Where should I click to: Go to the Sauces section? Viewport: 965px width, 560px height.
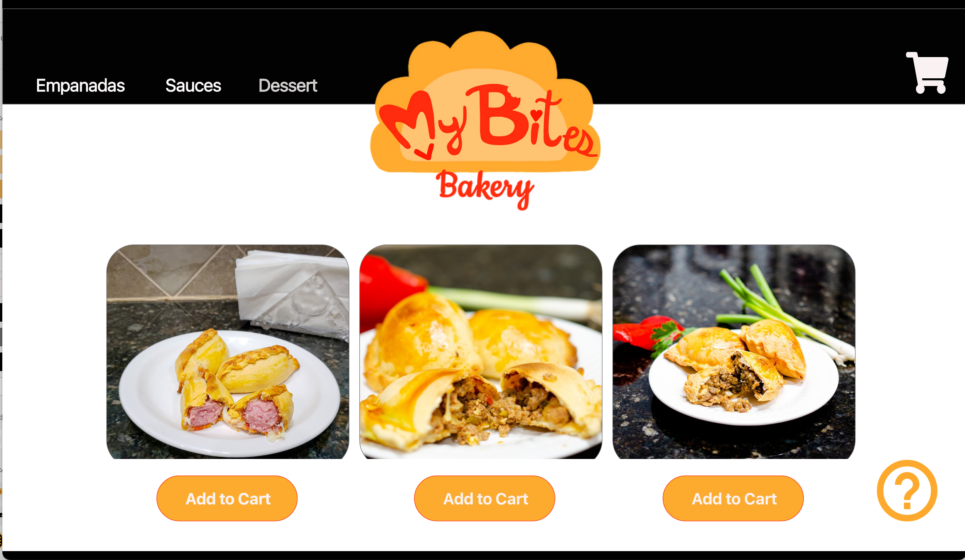click(x=193, y=85)
